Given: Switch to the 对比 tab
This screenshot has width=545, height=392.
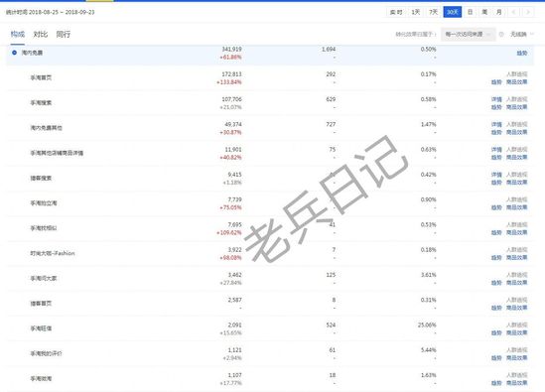Looking at the screenshot, I should point(41,34).
